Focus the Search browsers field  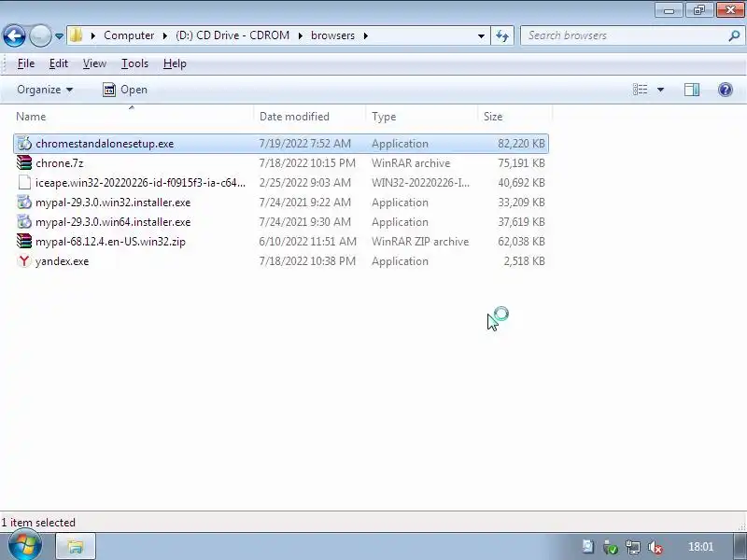(624, 35)
